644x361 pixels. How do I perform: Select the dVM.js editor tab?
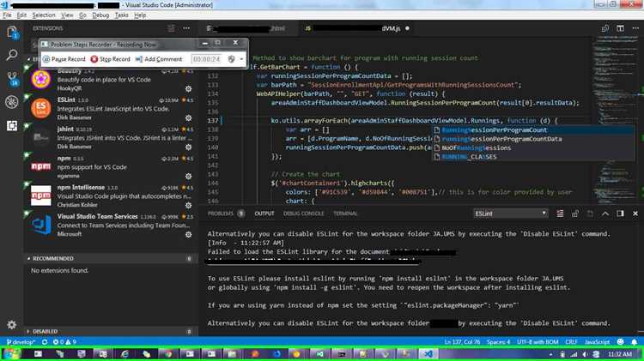click(x=357, y=28)
